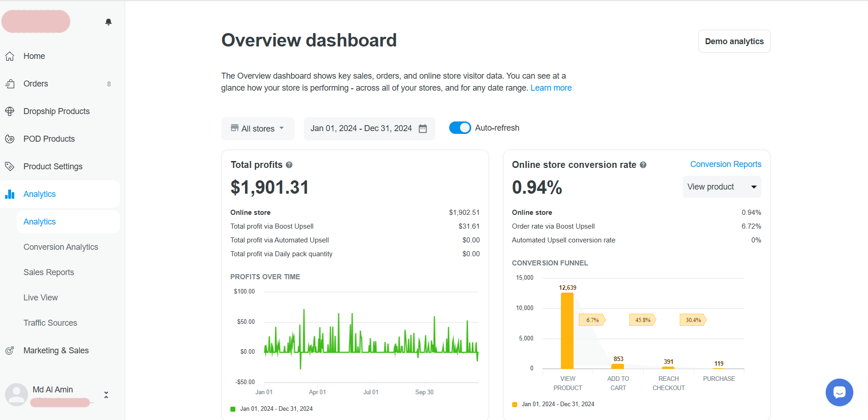Click the Analytics bar chart icon
Viewport: 868px width, 420px height.
10,194
